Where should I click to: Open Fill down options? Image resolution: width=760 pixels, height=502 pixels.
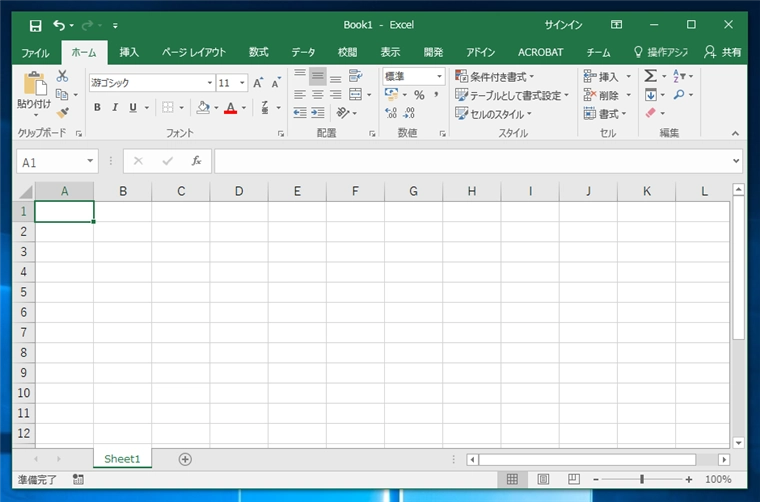coord(650,94)
